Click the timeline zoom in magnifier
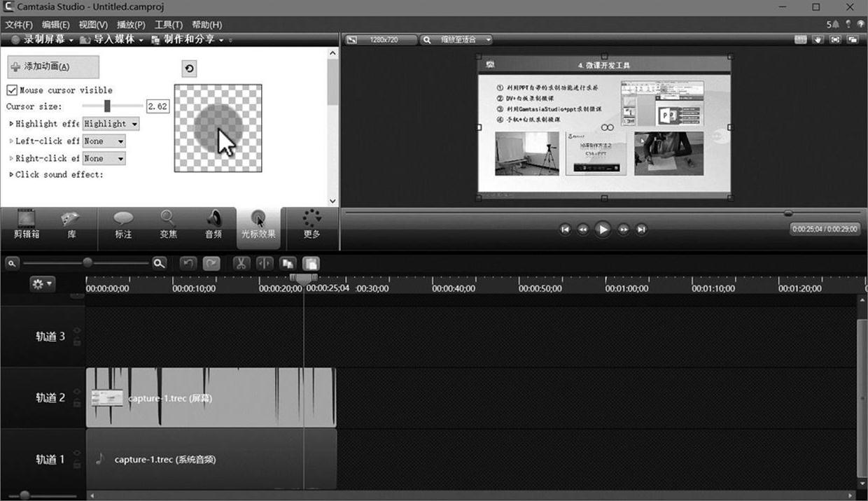This screenshot has width=868, height=501. (160, 263)
